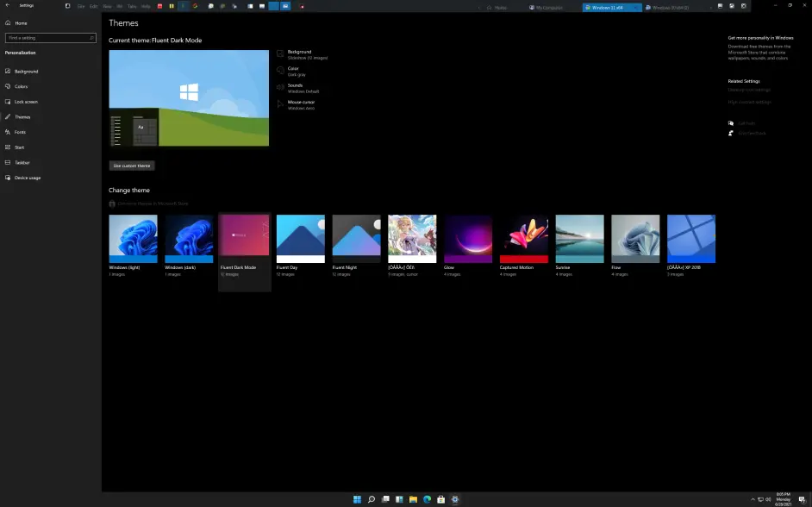Open the File menu in VM toolbar
812x507 pixels.
click(81, 6)
